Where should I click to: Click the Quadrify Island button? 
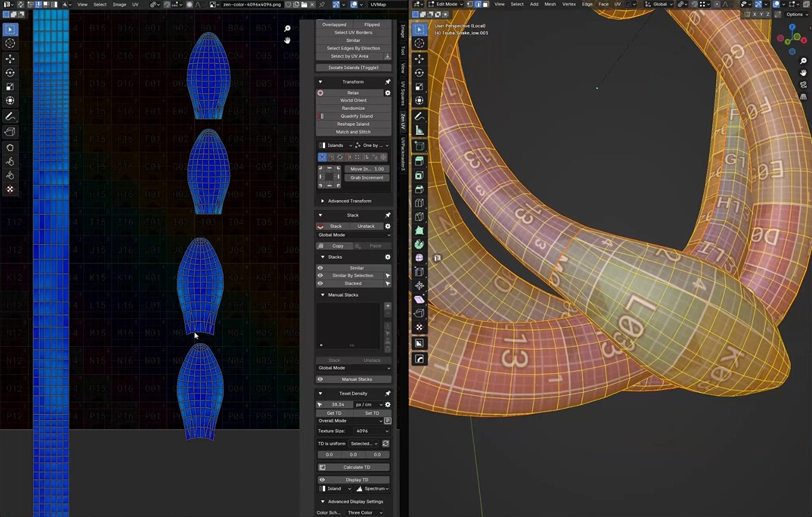(356, 116)
